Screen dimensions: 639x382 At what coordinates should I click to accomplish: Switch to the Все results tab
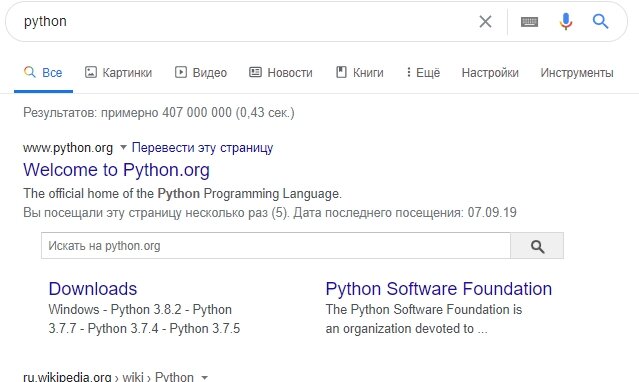(43, 73)
